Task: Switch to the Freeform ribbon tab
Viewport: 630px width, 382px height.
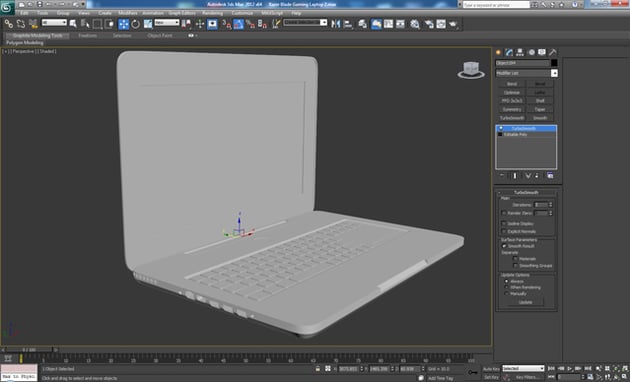Action: (88, 35)
